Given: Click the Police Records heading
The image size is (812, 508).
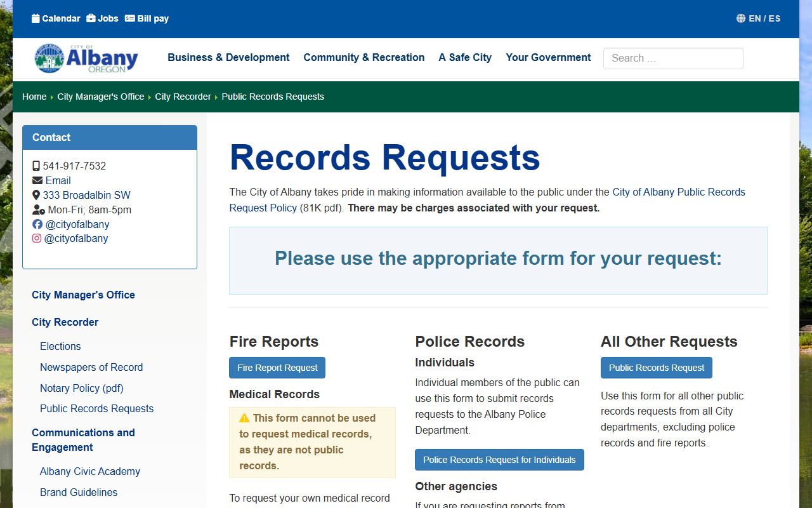Looking at the screenshot, I should (470, 342).
